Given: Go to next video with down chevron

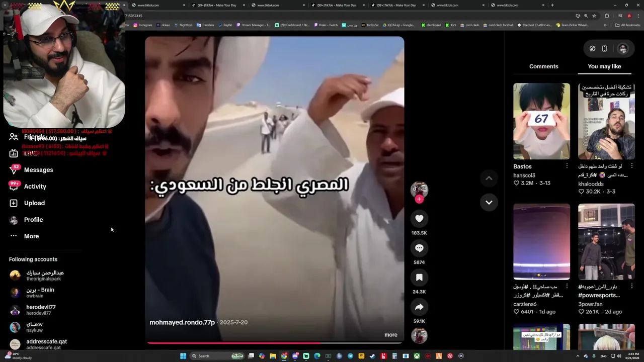Looking at the screenshot, I should tap(489, 202).
